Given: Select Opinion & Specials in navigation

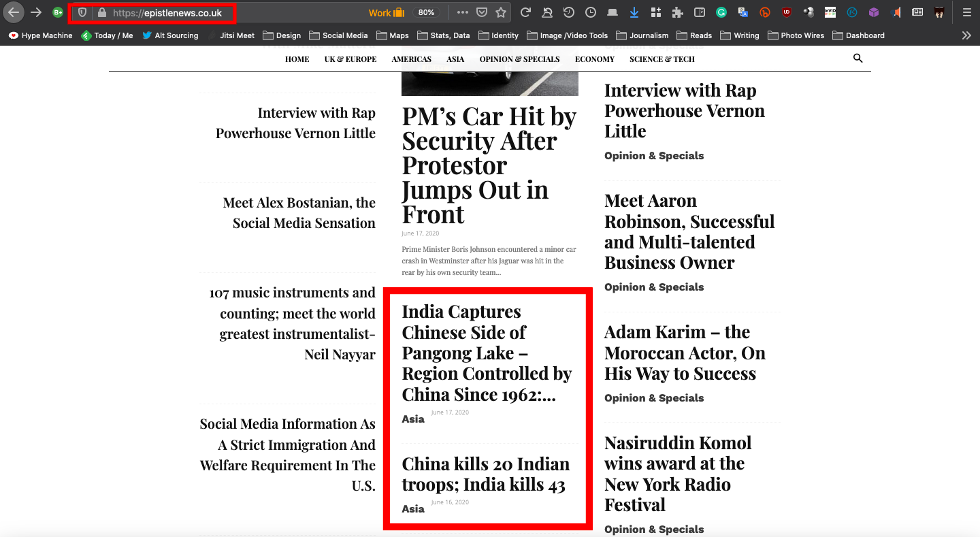Looking at the screenshot, I should point(519,59).
